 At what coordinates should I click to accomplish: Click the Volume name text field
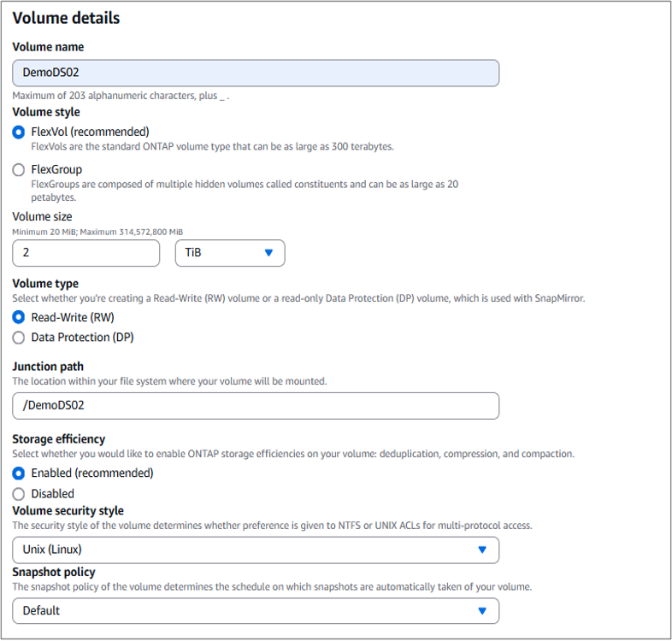(x=255, y=73)
